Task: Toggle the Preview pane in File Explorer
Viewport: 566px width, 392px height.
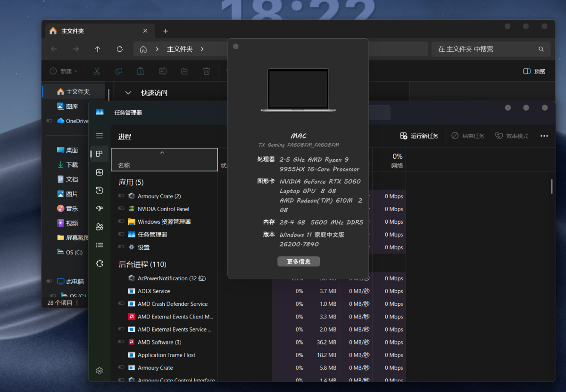Action: pyautogui.click(x=534, y=71)
